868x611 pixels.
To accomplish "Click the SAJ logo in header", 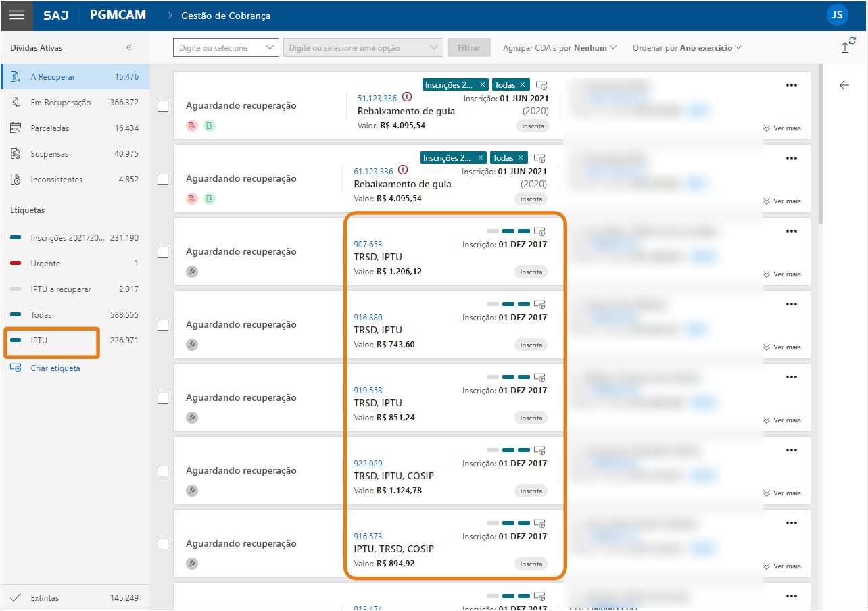I will (x=55, y=15).
